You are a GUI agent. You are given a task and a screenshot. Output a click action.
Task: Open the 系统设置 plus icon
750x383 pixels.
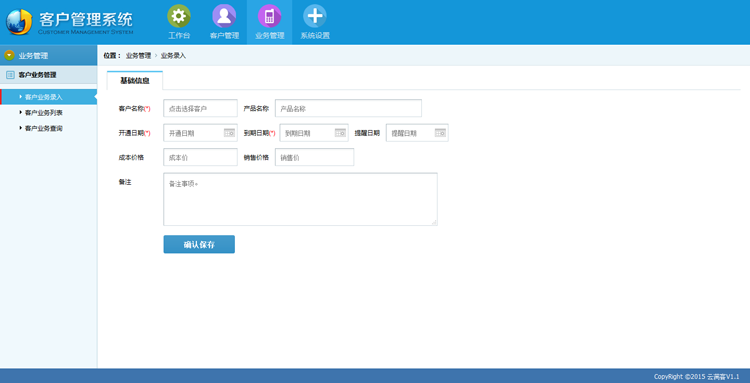pos(315,16)
